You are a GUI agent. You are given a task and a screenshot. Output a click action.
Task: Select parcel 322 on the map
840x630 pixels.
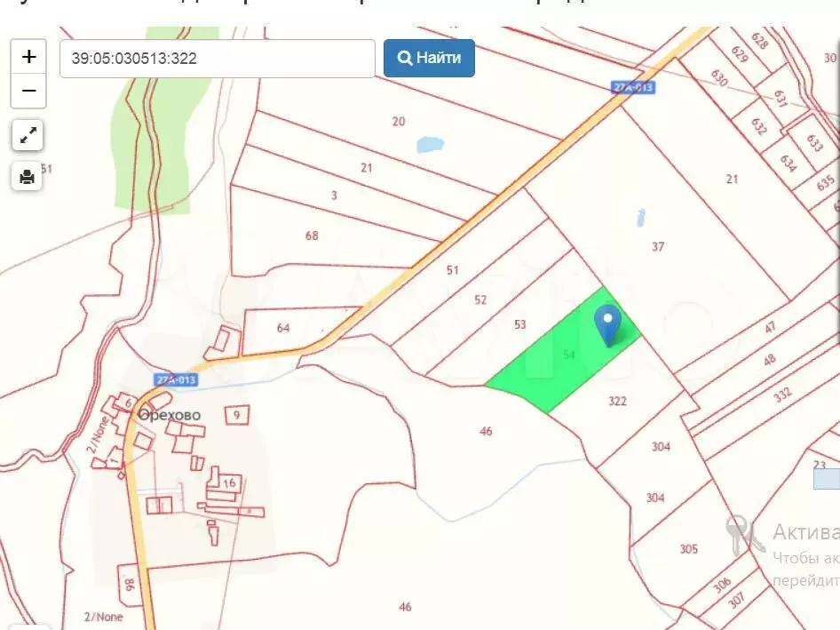click(617, 402)
